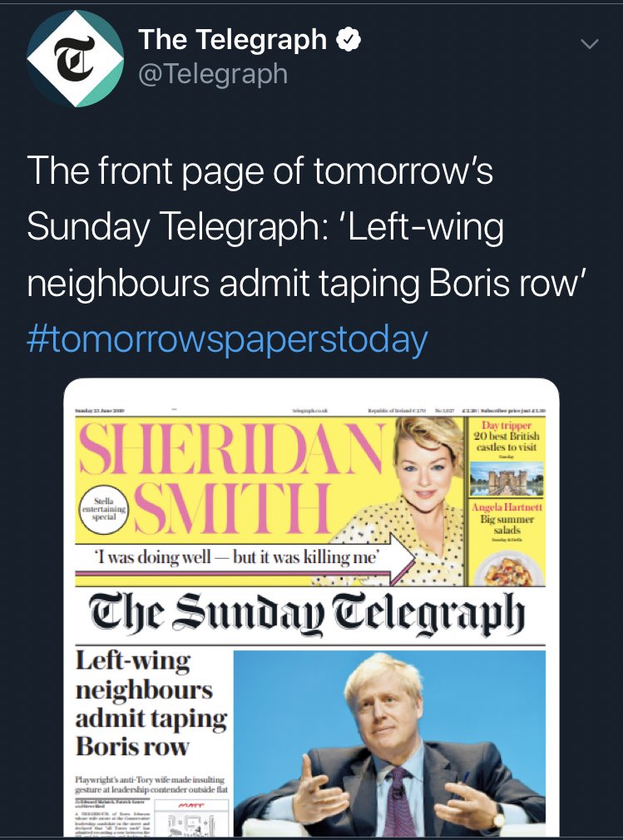Viewport: 623px width, 840px height.
Task: Tap the Stella entertaining special circle badge
Action: (x=104, y=510)
